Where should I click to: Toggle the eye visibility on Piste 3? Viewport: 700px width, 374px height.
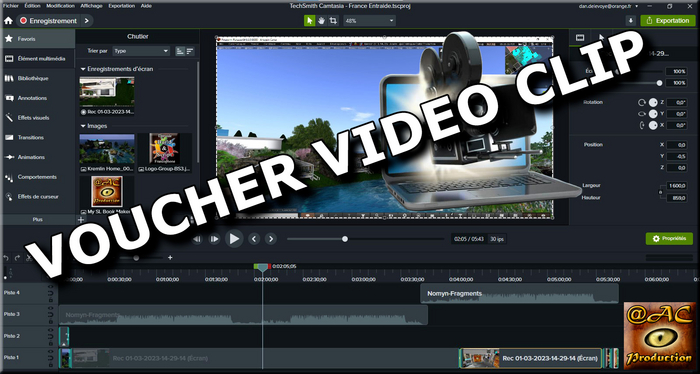coord(50,309)
